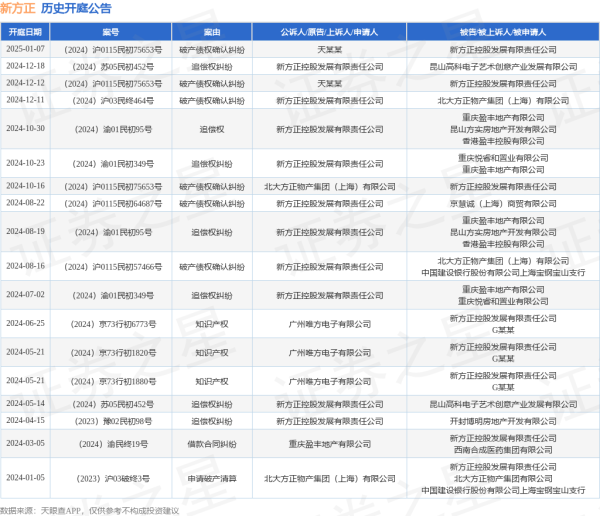Viewport: 600px width, 516px height.
Task: Click the 申请破产清算 cause cell
Action: point(212,478)
